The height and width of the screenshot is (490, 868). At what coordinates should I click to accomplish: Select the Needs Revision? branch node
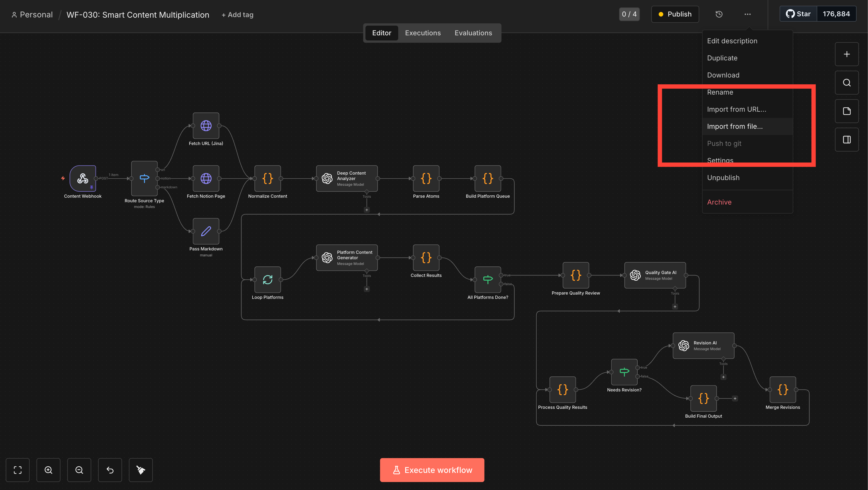tap(624, 372)
